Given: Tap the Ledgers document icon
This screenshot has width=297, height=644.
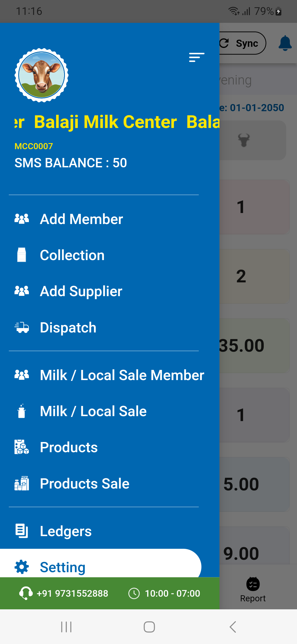Looking at the screenshot, I should (22, 531).
